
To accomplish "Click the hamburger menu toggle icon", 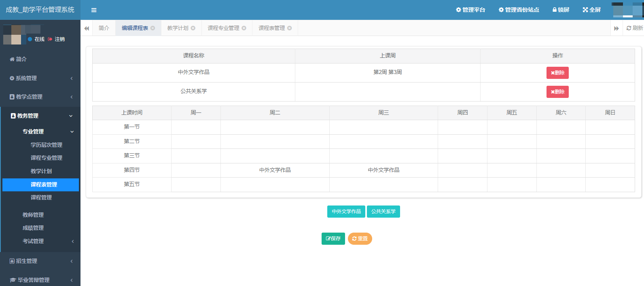I will (x=94, y=10).
